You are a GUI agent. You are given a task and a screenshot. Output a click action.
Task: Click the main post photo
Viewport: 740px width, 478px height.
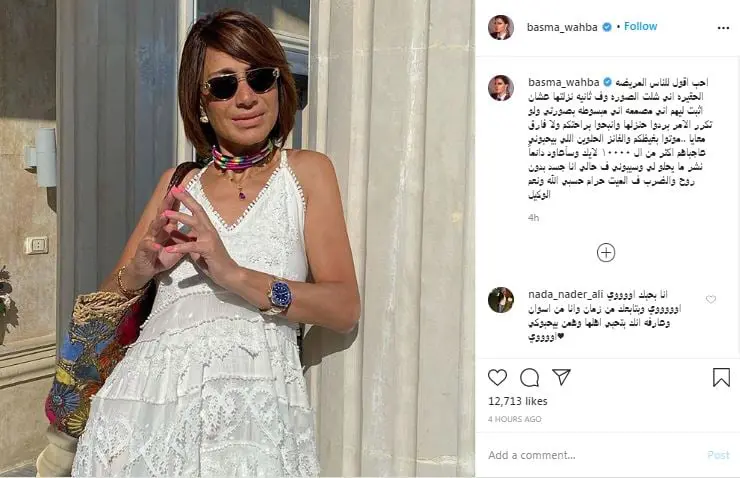click(x=237, y=239)
